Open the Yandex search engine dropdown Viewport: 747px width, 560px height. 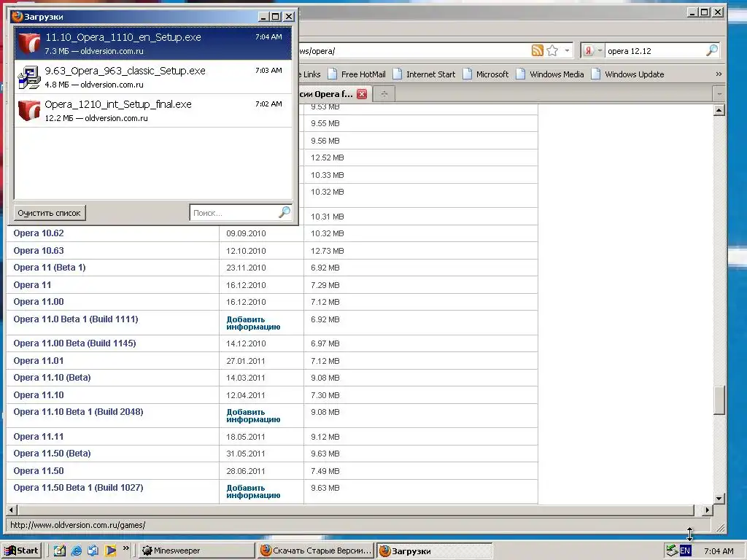coord(592,50)
